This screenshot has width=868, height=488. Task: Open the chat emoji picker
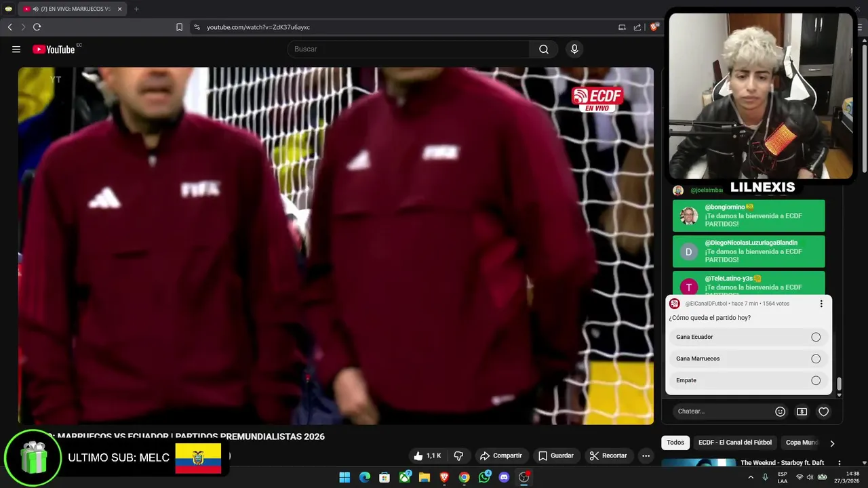(780, 411)
